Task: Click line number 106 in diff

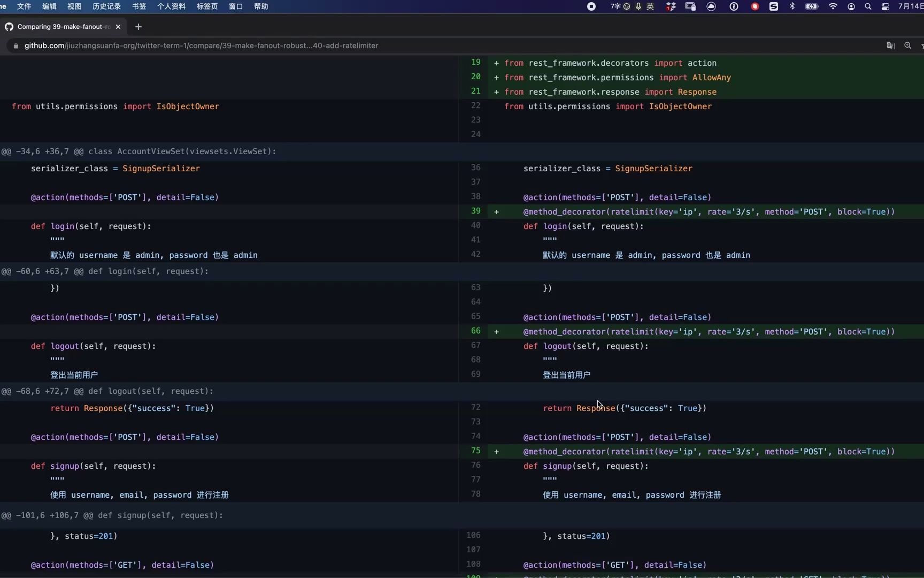Action: pos(473,535)
